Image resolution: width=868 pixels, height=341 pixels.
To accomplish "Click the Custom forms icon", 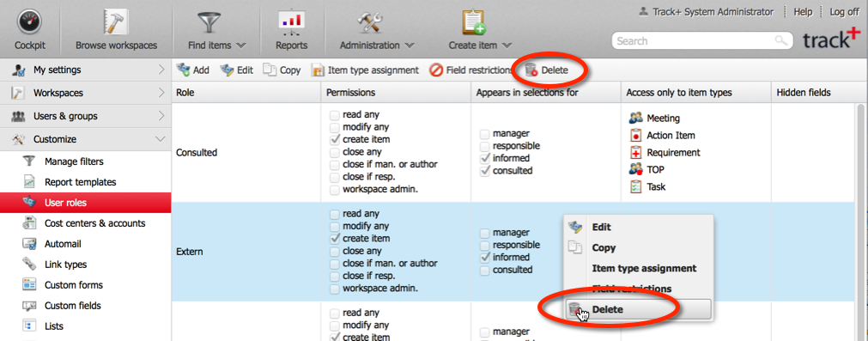I will click(x=29, y=285).
